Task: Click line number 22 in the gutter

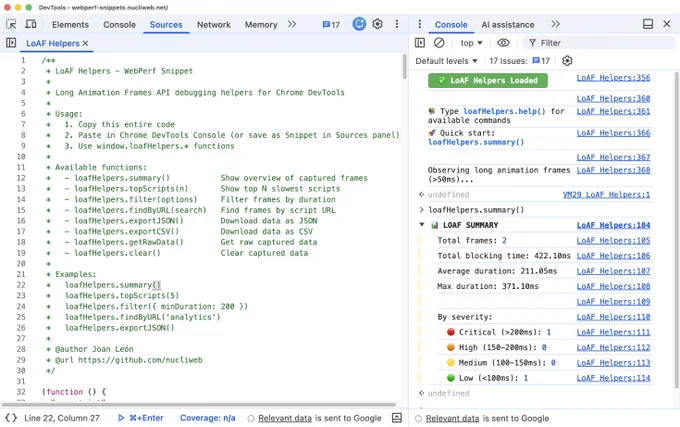Action: click(x=21, y=285)
